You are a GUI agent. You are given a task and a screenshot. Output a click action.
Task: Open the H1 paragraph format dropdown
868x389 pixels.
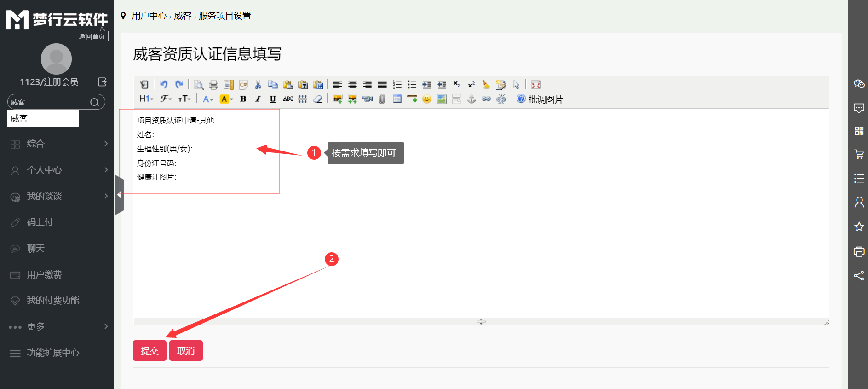pyautogui.click(x=146, y=99)
